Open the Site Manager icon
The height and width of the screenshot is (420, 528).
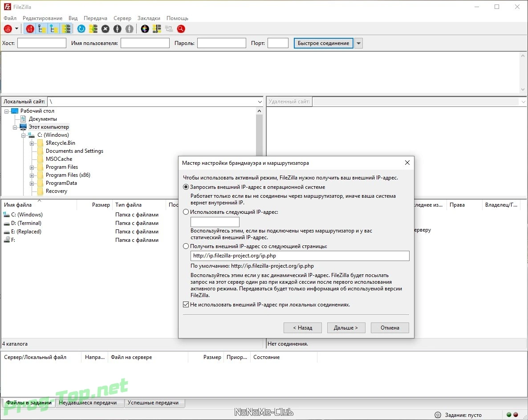(8, 29)
